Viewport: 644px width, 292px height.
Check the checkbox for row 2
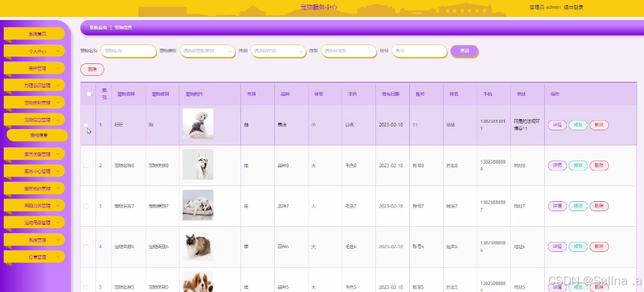tap(86, 165)
